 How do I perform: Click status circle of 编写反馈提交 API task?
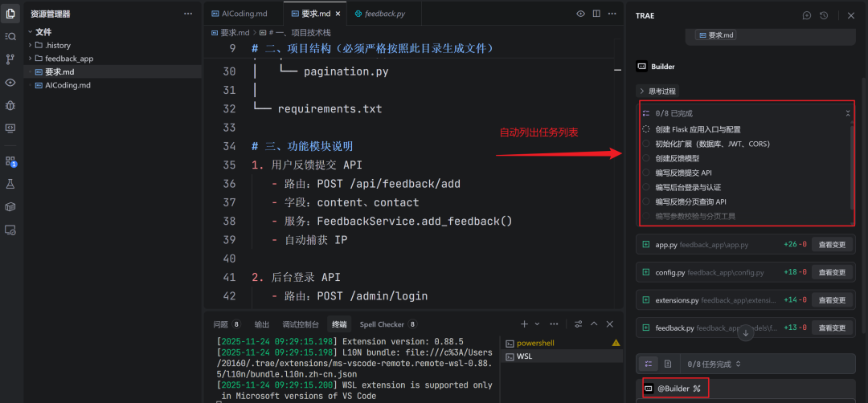point(646,173)
